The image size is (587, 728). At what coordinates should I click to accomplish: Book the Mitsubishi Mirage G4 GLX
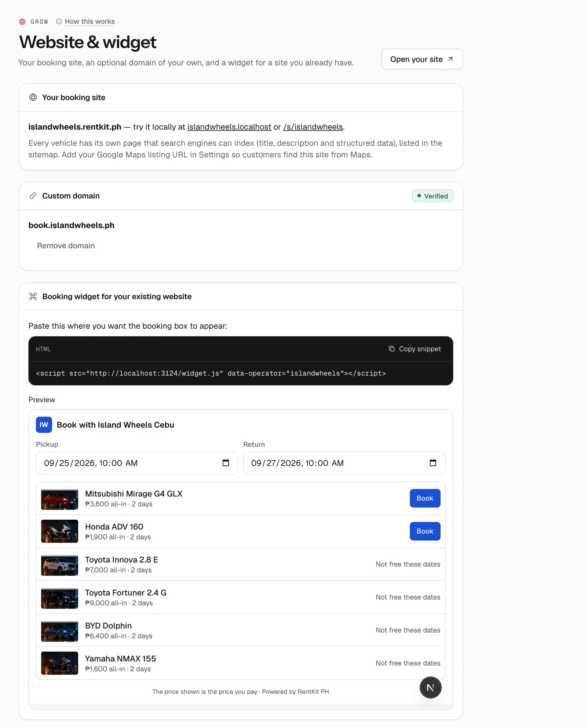425,498
